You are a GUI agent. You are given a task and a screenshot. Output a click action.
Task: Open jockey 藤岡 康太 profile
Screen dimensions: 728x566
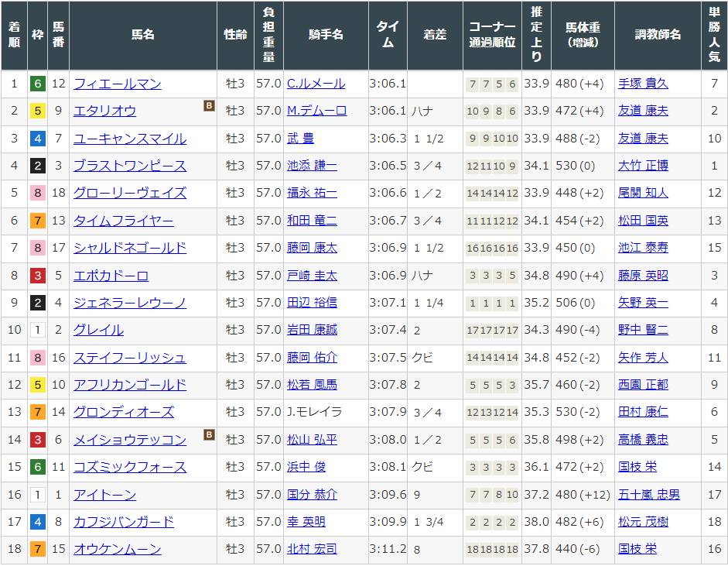click(312, 248)
